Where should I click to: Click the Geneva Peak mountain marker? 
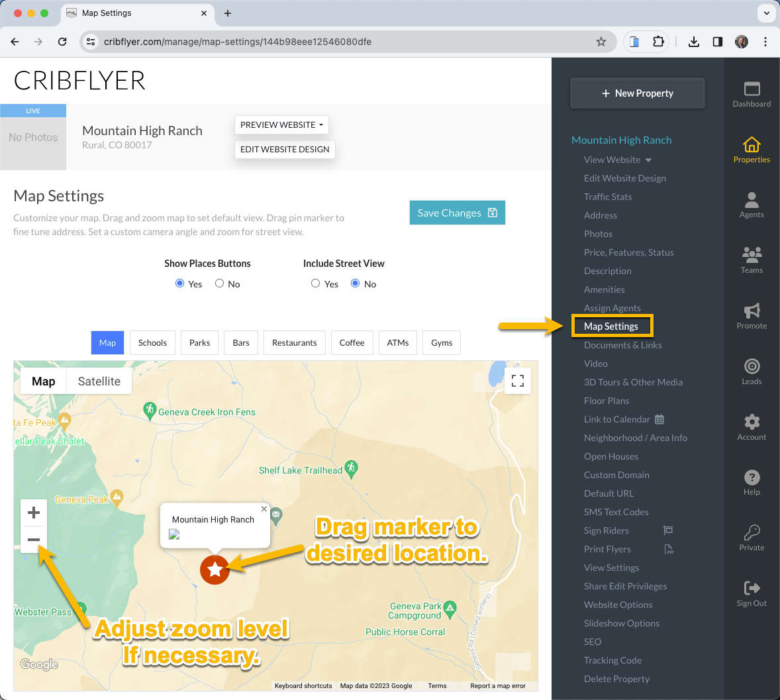(x=117, y=497)
